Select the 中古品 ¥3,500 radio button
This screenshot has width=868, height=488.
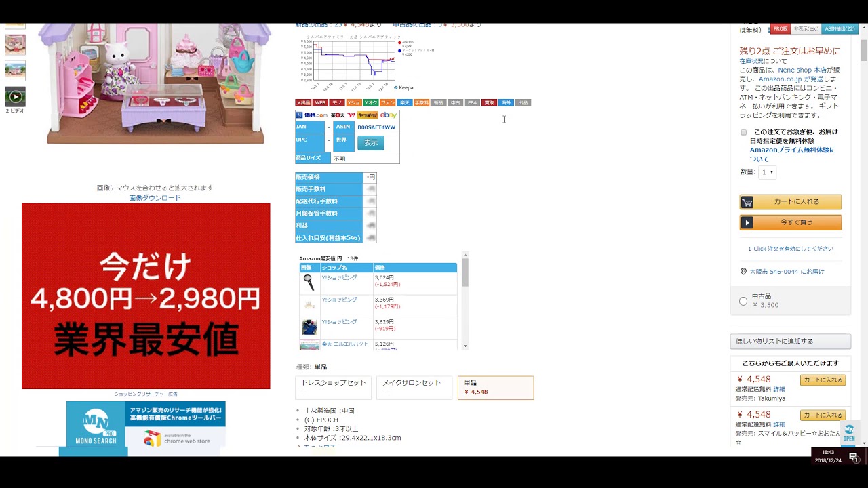click(x=743, y=301)
